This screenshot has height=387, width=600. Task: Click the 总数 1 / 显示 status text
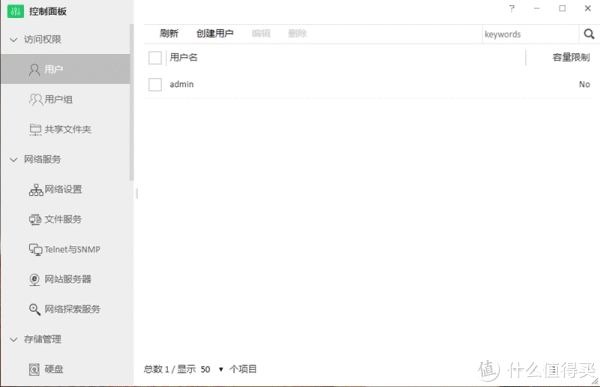click(170, 369)
